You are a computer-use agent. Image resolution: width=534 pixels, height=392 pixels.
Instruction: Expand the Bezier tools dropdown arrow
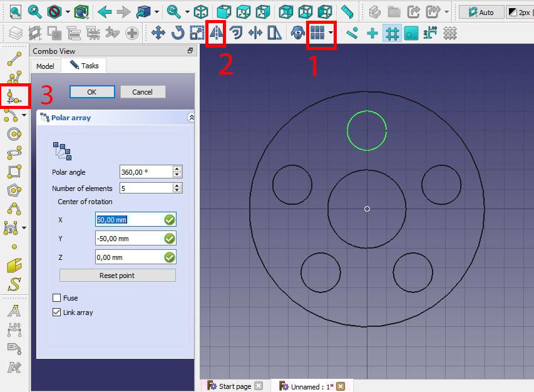pos(24,227)
